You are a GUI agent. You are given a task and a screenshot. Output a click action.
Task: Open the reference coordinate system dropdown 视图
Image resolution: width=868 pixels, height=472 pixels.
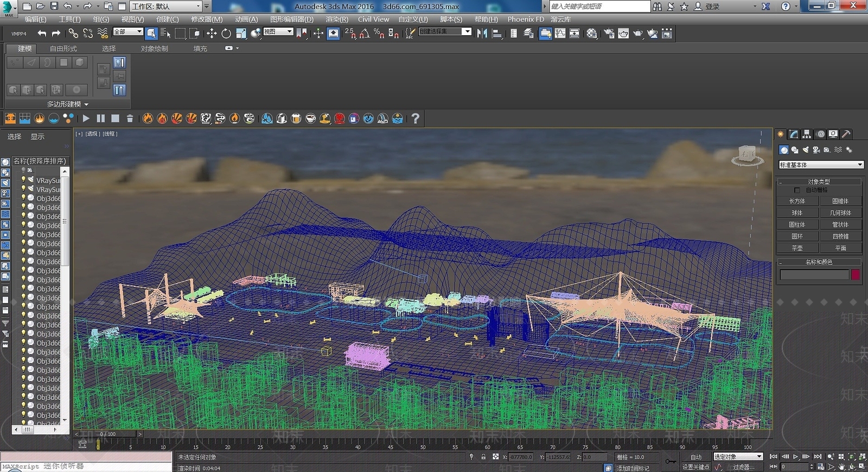click(x=278, y=32)
